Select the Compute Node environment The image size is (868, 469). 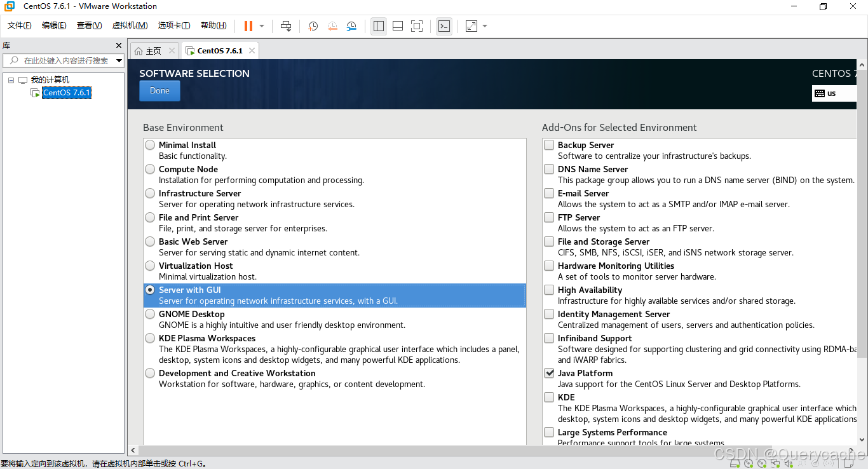coord(150,169)
